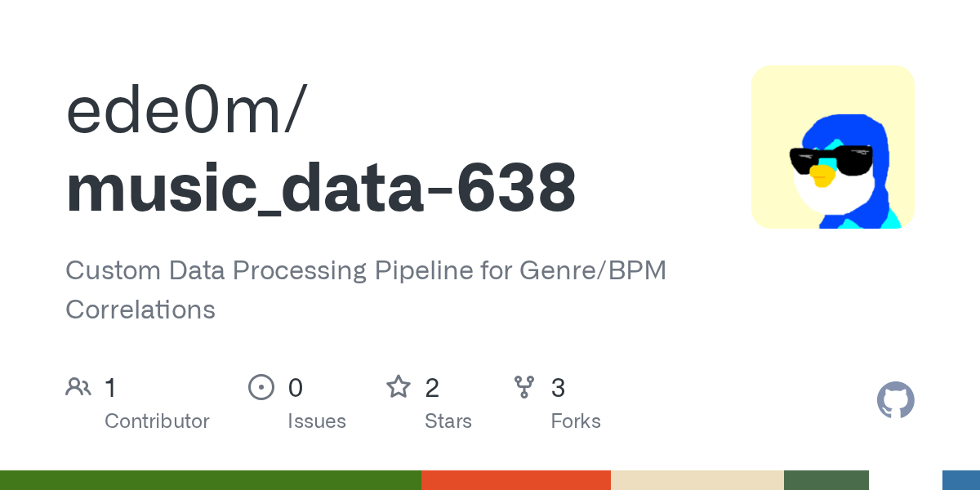Click the GitHub logo icon
The width and height of the screenshot is (980, 490).
pyautogui.click(x=895, y=400)
